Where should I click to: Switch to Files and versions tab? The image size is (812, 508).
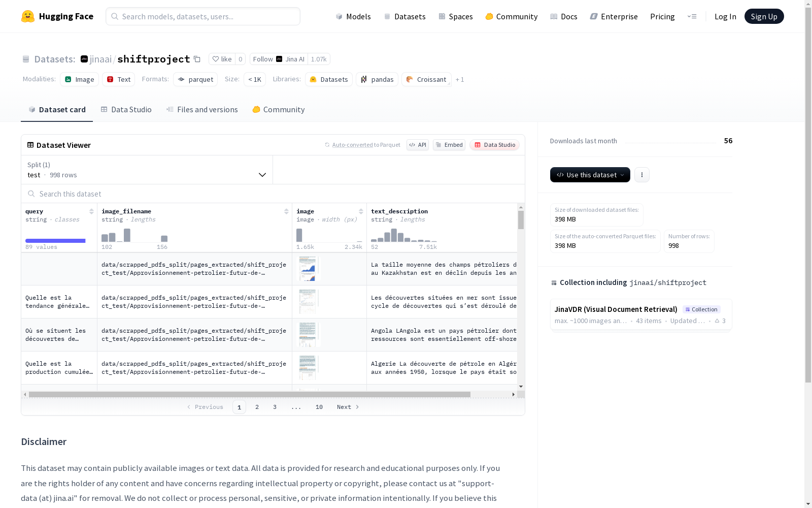coord(202,110)
